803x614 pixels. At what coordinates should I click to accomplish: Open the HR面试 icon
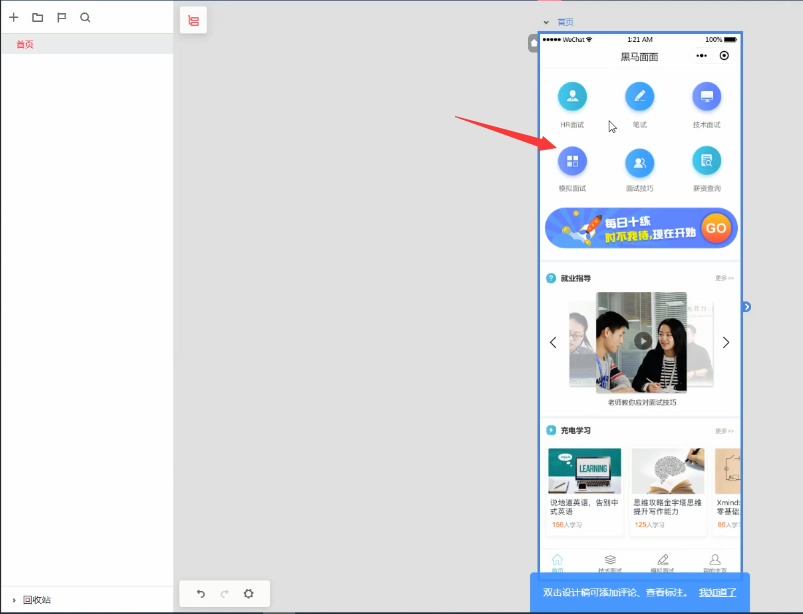(572, 96)
